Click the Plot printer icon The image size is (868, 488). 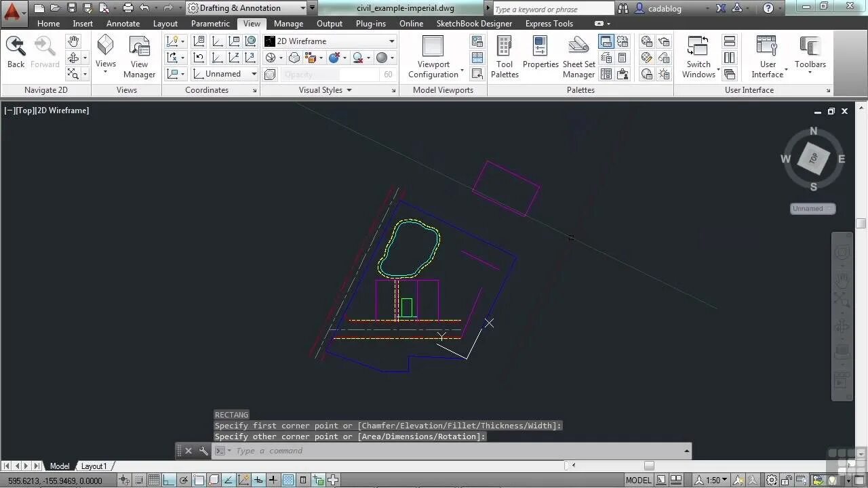coord(127,8)
